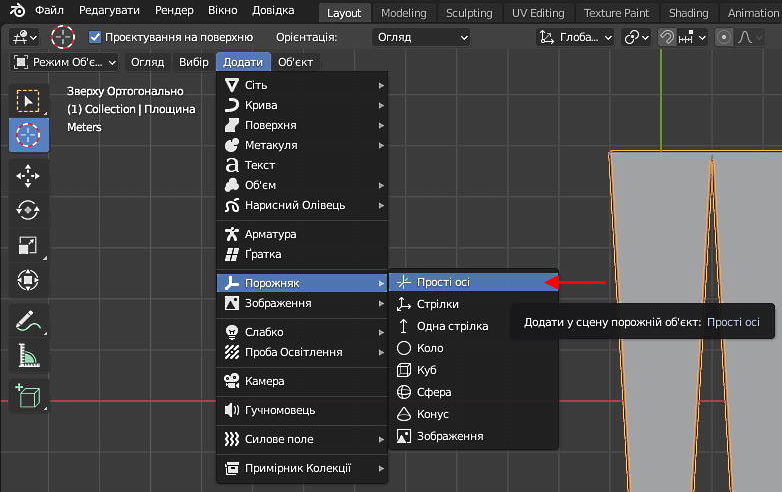Open the Рендер menu
This screenshot has height=492, width=782.
point(174,10)
